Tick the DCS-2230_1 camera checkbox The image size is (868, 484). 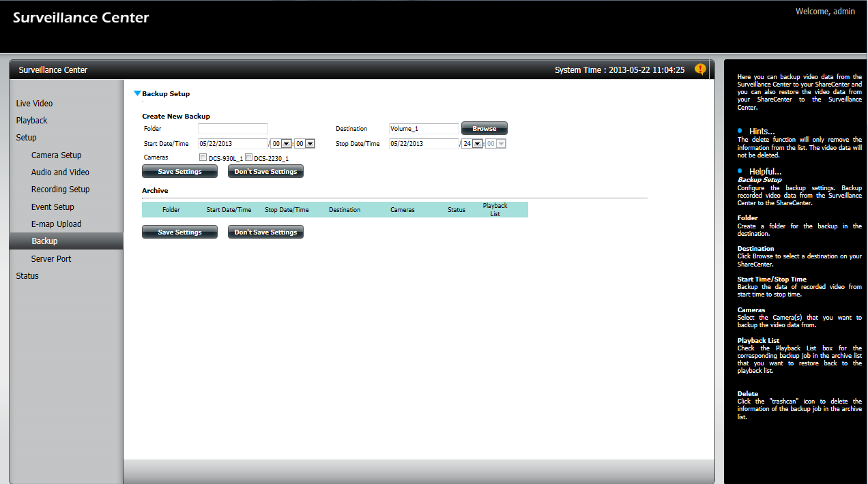[248, 157]
